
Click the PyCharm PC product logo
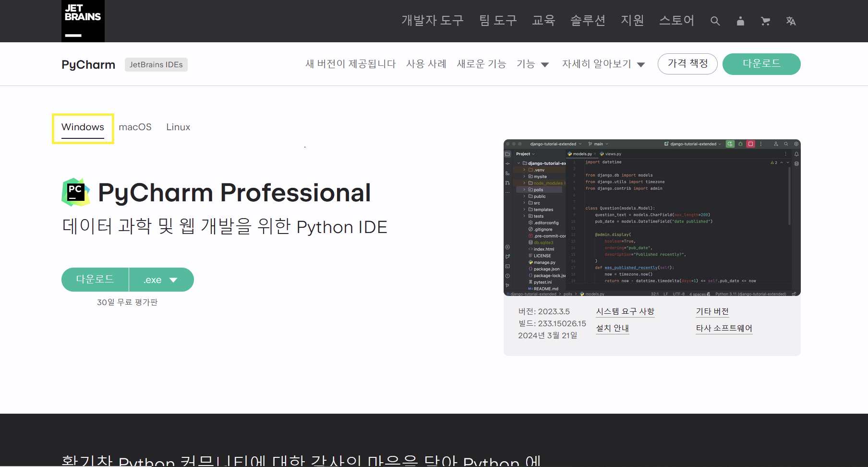coord(76,192)
